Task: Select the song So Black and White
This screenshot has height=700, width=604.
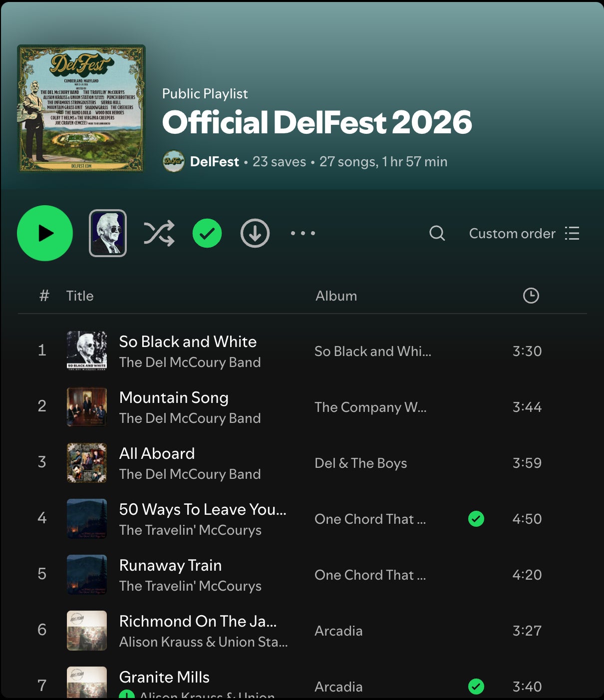Action: point(188,342)
